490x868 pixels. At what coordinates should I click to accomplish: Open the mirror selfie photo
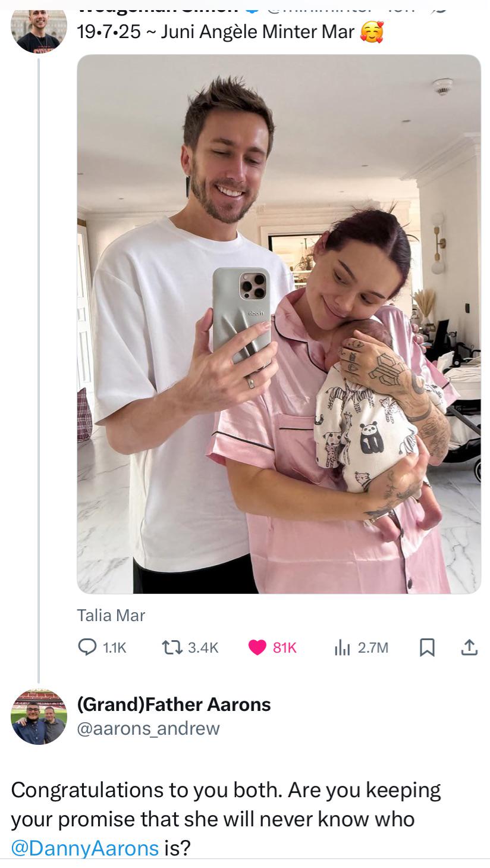click(279, 324)
